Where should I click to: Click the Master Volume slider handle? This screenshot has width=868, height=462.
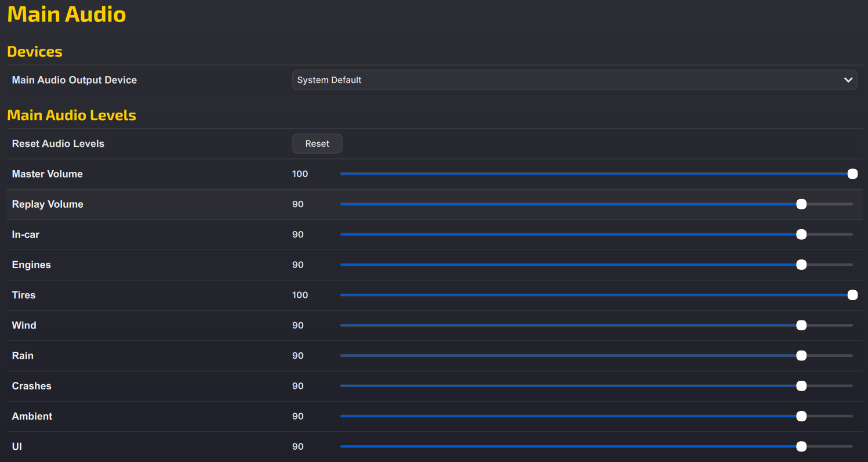(x=852, y=174)
